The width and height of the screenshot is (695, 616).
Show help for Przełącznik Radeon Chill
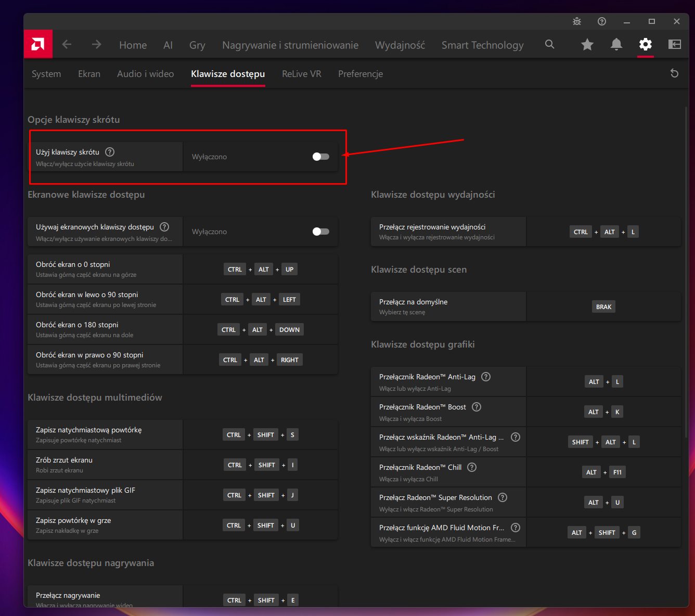(x=472, y=467)
